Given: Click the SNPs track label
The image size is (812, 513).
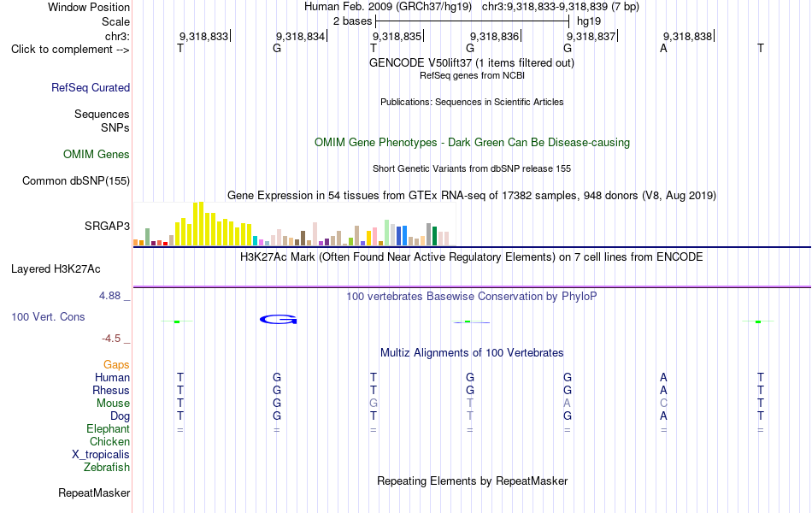Looking at the screenshot, I should point(115,127).
